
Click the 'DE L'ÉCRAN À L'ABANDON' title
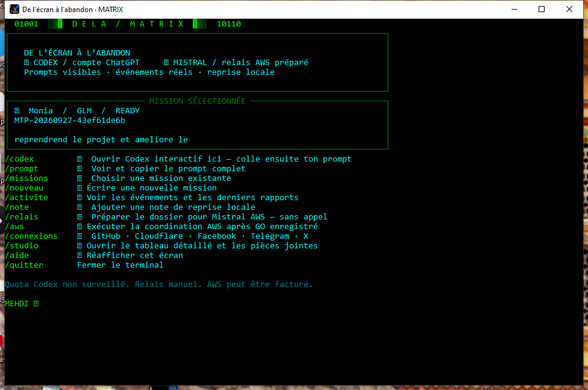(x=77, y=53)
